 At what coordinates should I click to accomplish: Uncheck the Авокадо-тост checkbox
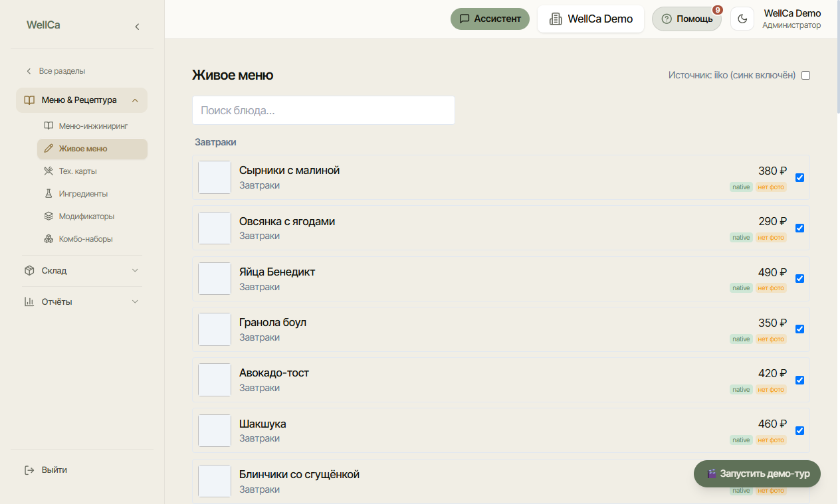(800, 380)
